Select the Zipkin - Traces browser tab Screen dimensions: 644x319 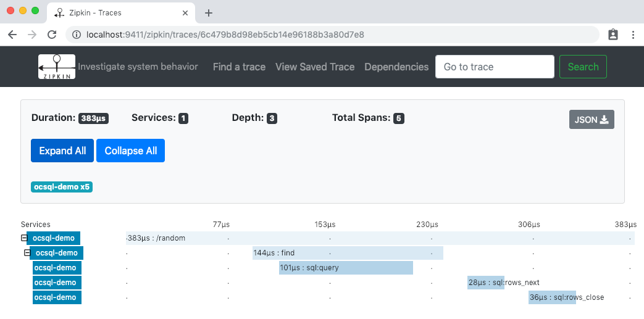click(121, 13)
